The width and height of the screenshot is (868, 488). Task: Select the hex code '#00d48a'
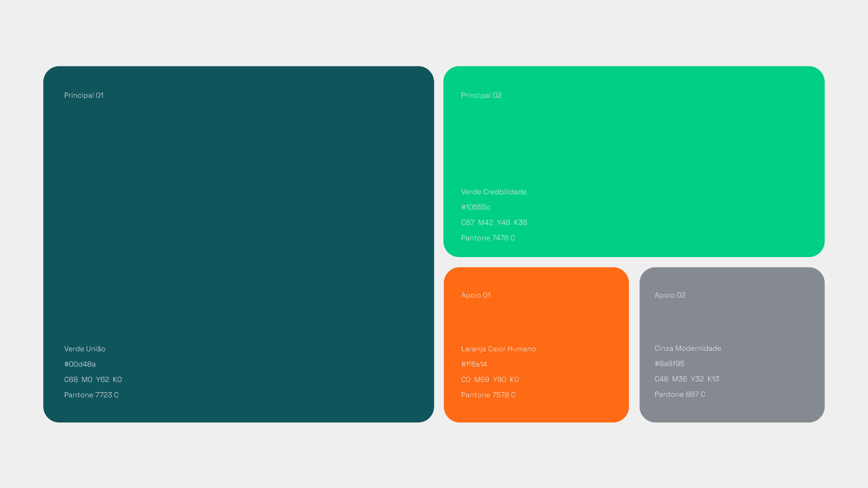tap(80, 364)
